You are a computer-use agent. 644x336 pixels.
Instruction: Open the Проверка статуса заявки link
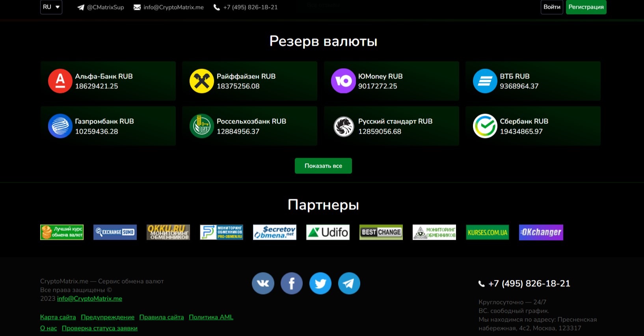click(x=100, y=328)
